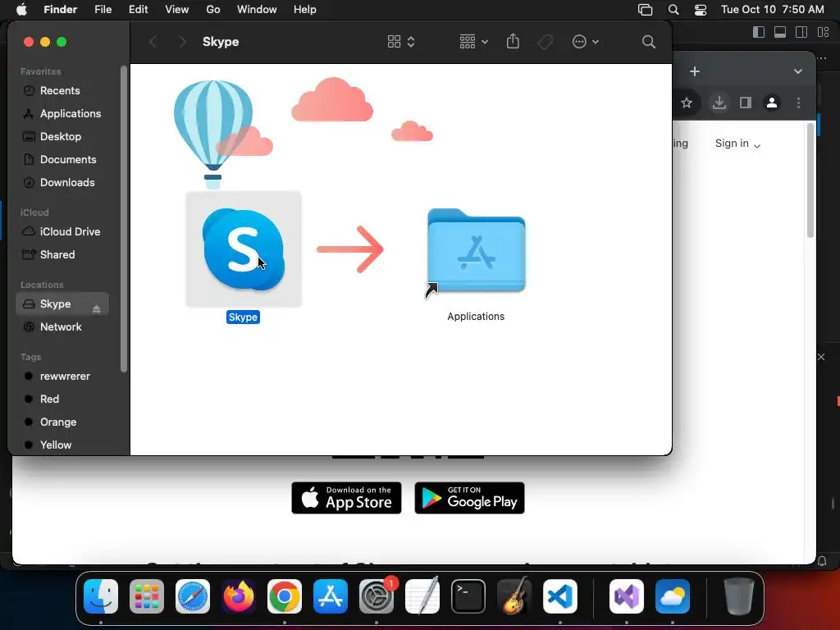Select the Skype volume in Locations

point(62,304)
